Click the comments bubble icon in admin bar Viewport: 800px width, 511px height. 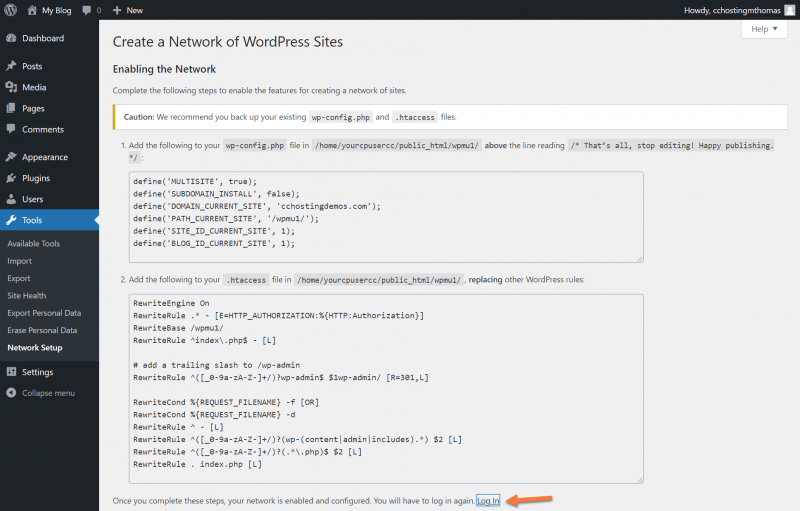(x=86, y=10)
